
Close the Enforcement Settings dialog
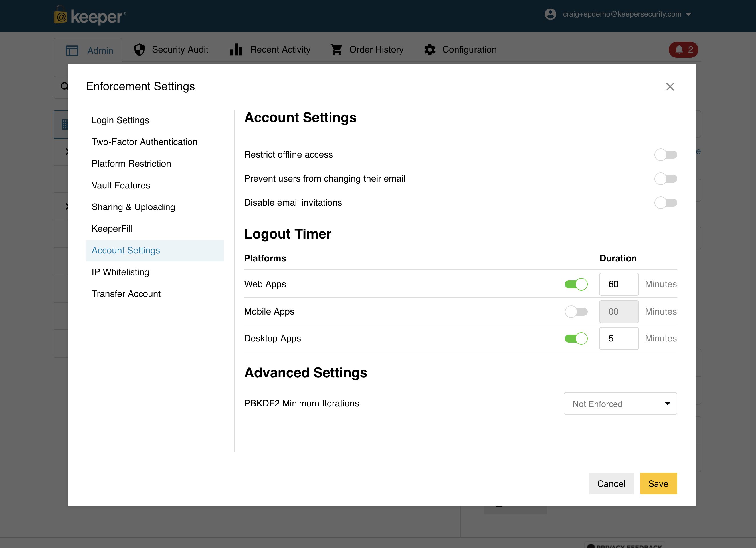point(670,87)
